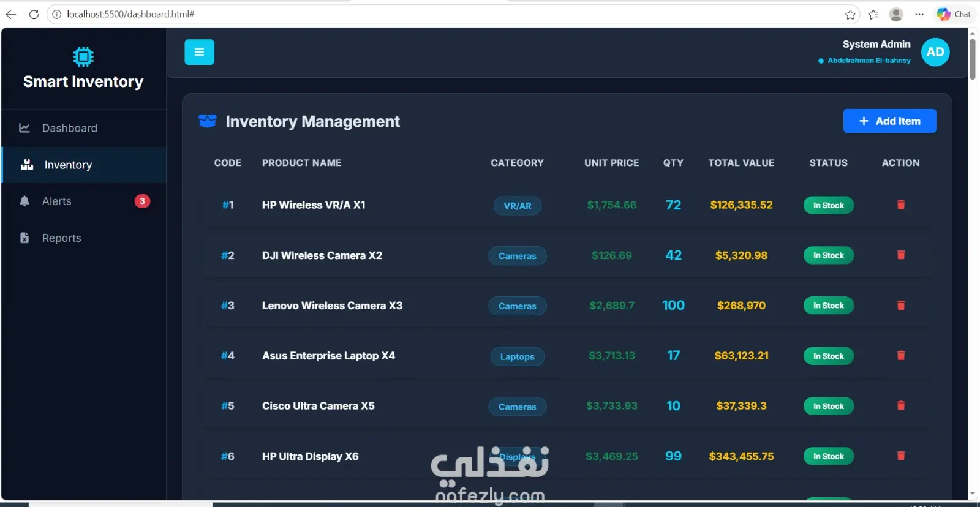Screen dimensions: 980x507
Task: Open the browser favorites list icon
Action: pyautogui.click(x=873, y=14)
